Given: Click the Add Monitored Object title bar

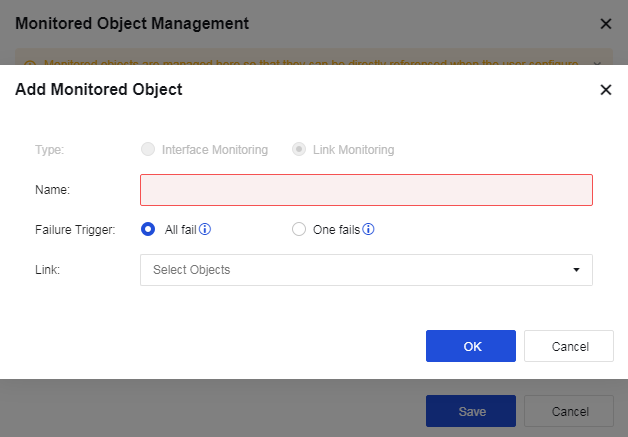Looking at the screenshot, I should [99, 90].
